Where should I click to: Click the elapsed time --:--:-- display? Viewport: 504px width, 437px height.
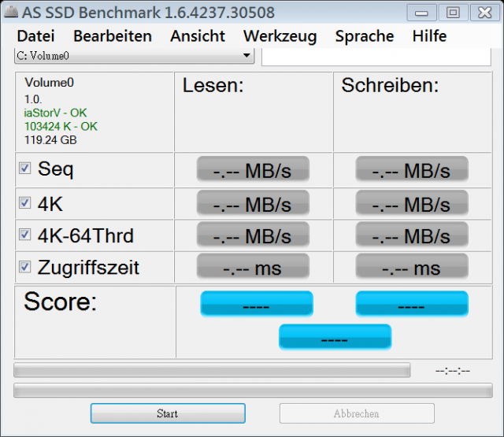[x=453, y=371]
